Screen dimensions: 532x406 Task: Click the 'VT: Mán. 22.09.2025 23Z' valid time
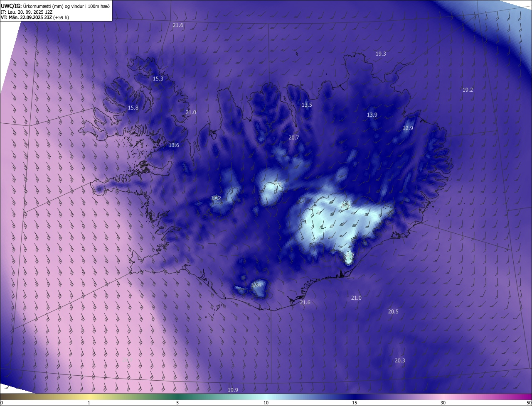[x=26, y=17]
